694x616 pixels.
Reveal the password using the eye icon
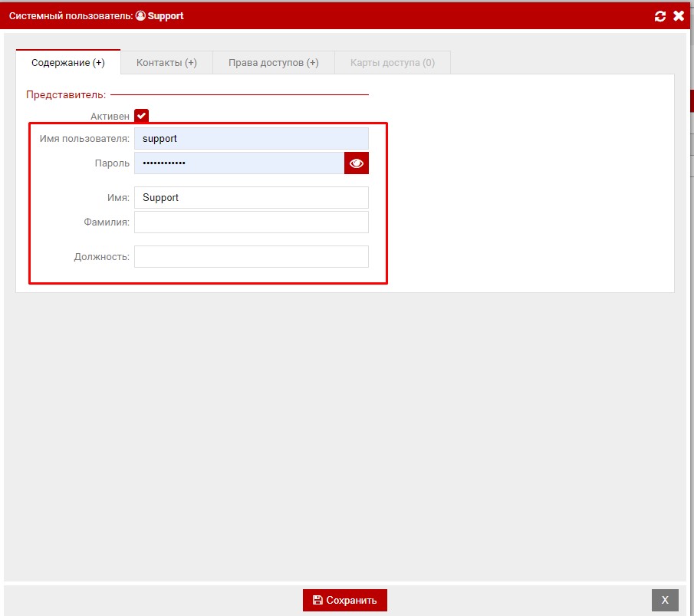pyautogui.click(x=356, y=163)
